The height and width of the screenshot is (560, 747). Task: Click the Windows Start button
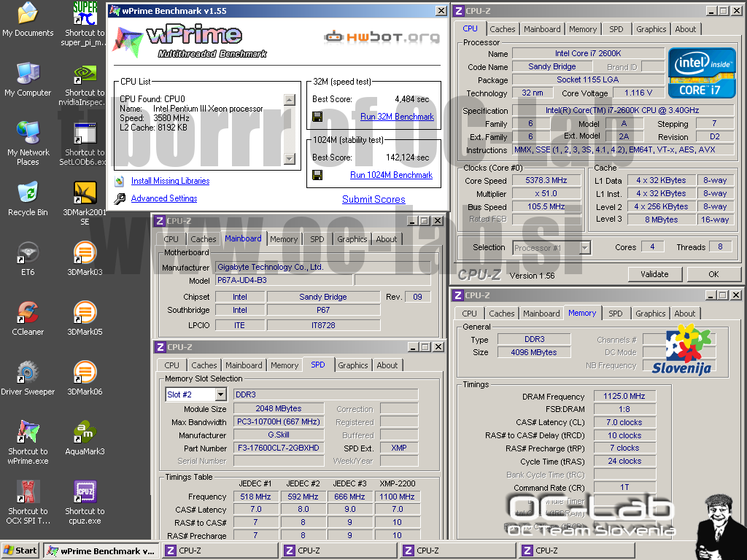pos(20,551)
